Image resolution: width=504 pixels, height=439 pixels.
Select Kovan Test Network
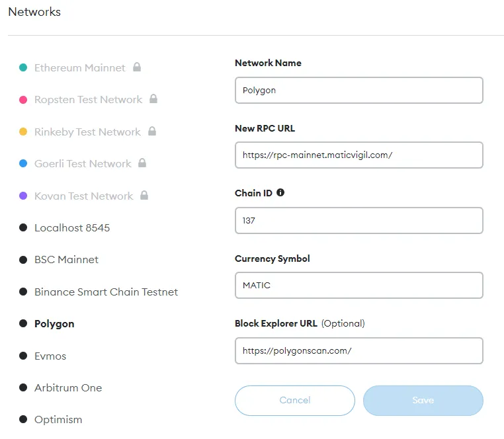83,196
